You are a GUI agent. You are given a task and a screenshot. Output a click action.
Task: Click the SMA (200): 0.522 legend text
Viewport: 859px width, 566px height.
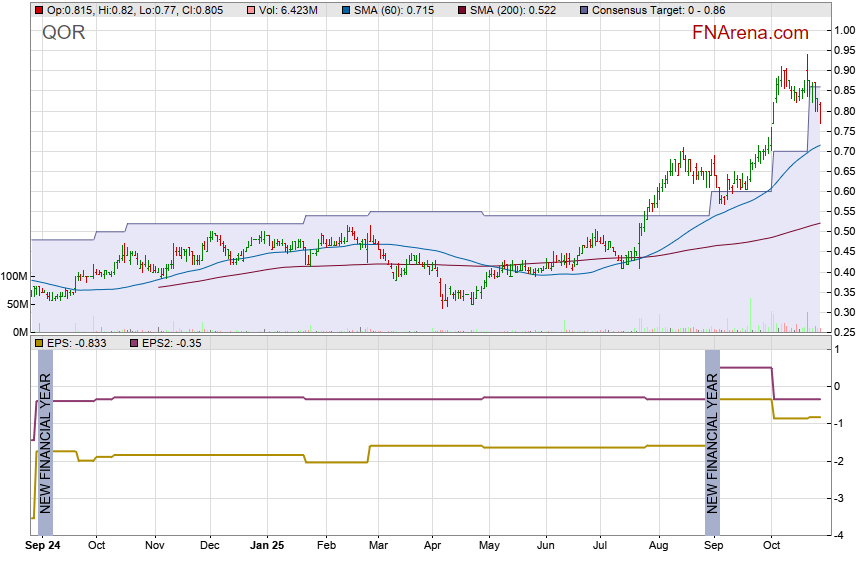pos(510,10)
